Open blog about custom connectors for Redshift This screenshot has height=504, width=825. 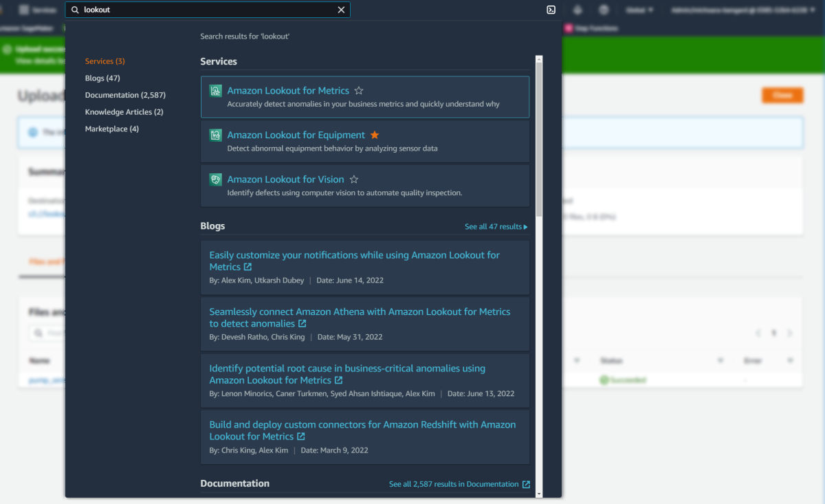click(x=362, y=430)
